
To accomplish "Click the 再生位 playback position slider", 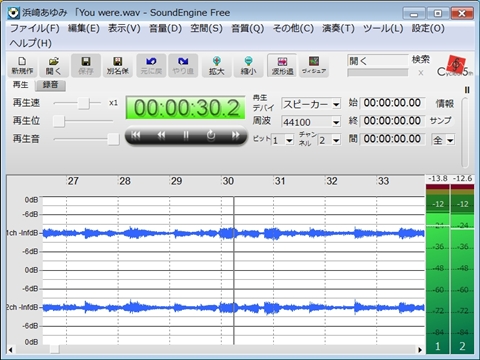I will 58,121.
